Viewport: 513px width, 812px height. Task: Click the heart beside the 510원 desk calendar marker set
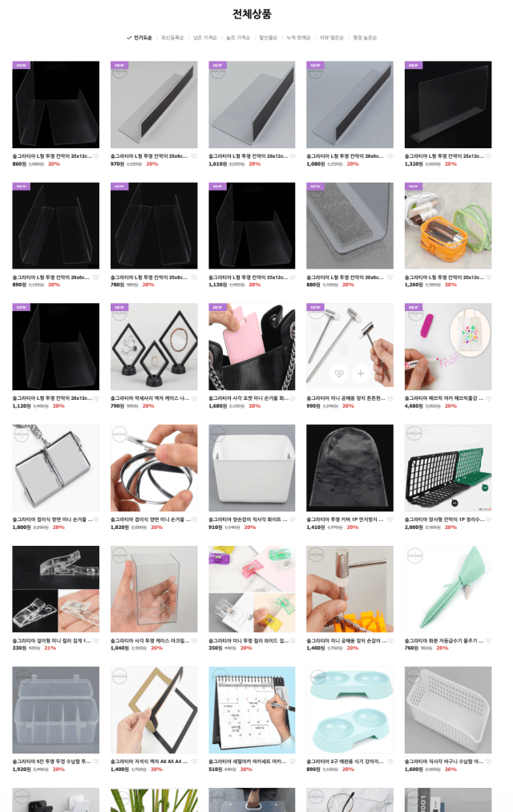[292, 762]
